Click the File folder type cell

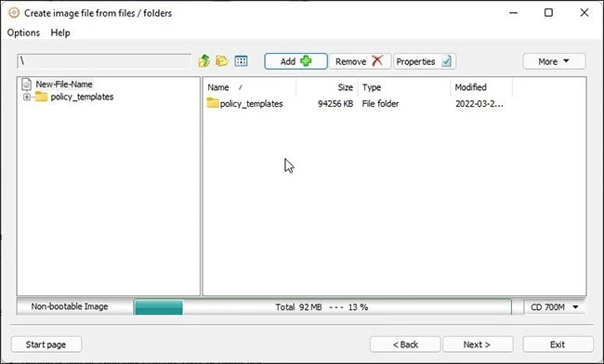380,103
